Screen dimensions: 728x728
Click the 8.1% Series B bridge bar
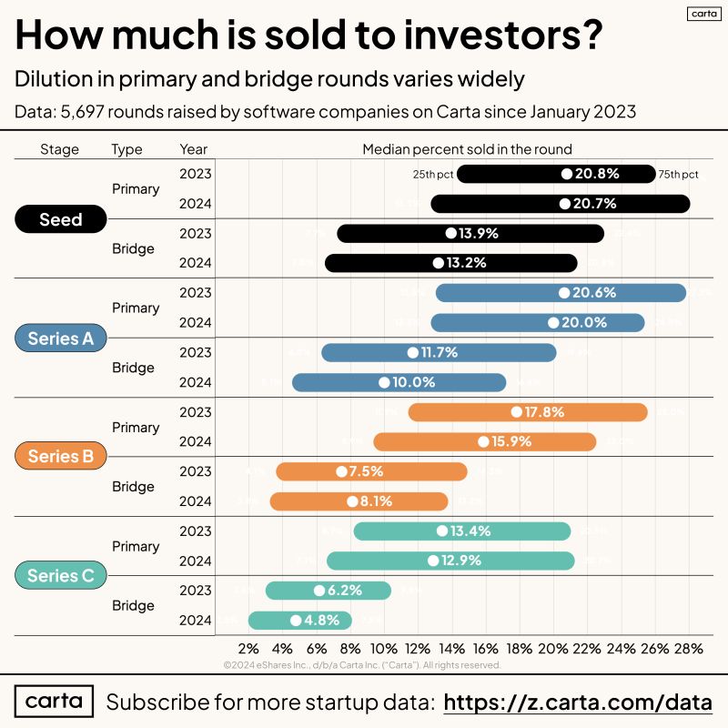coord(359,501)
